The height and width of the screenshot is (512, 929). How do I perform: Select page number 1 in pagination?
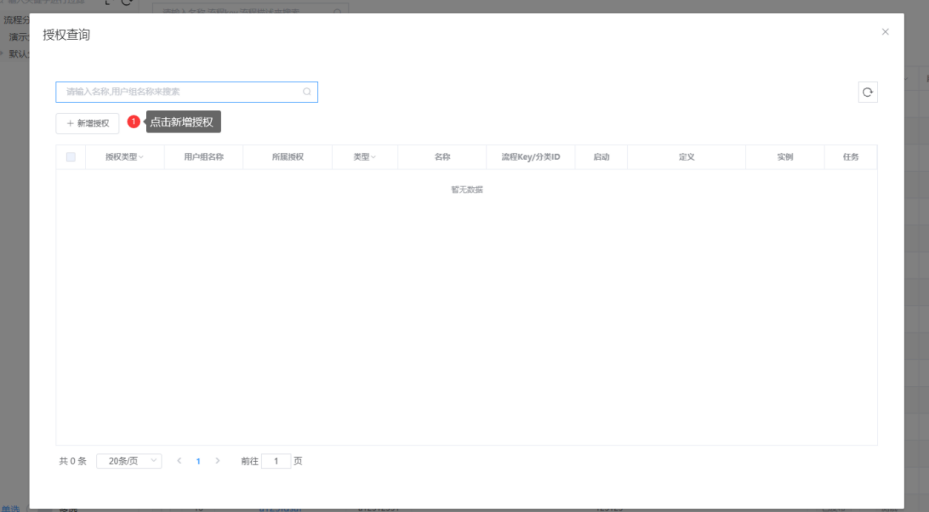198,461
